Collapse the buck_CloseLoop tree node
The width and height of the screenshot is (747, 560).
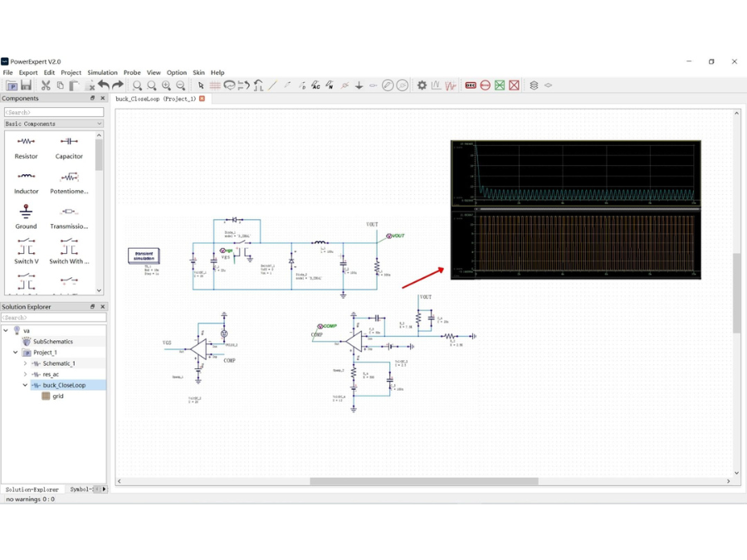tap(25, 385)
